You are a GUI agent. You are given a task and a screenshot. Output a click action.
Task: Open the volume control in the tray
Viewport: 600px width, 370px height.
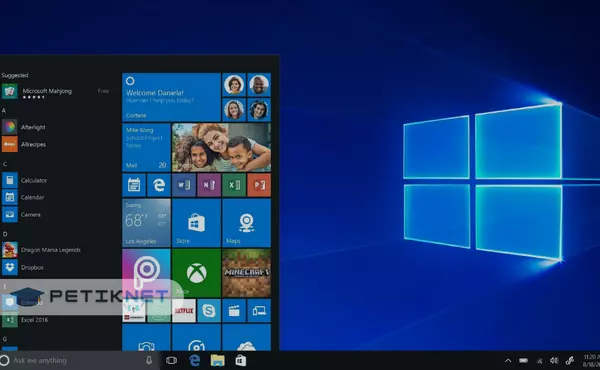point(554,360)
